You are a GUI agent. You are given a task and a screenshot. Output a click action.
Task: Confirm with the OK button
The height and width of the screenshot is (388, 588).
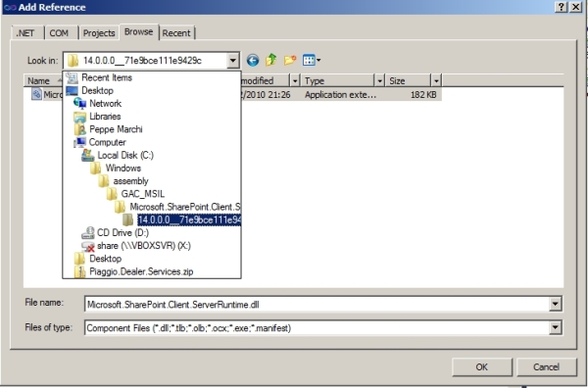(x=482, y=366)
